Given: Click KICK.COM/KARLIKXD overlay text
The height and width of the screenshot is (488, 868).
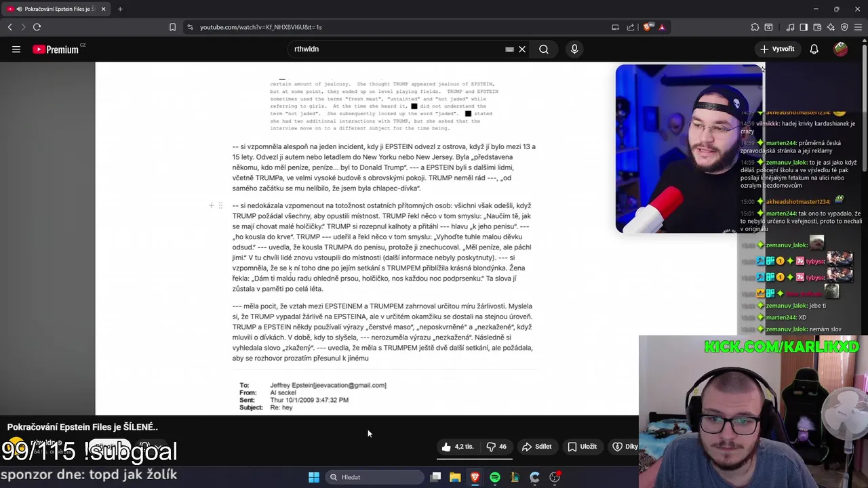Looking at the screenshot, I should point(782,347).
